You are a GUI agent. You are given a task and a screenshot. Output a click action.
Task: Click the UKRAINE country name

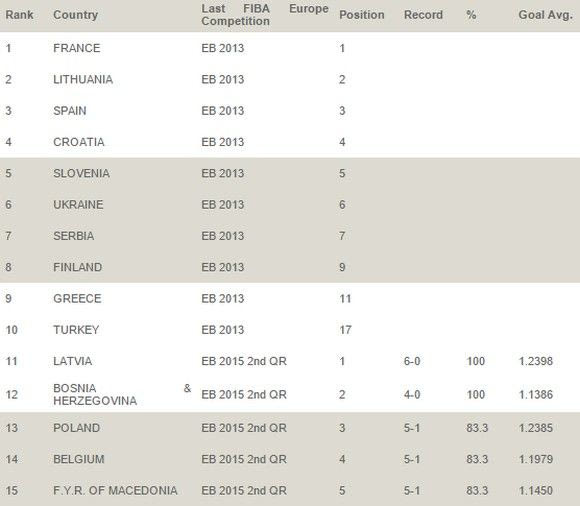(78, 205)
